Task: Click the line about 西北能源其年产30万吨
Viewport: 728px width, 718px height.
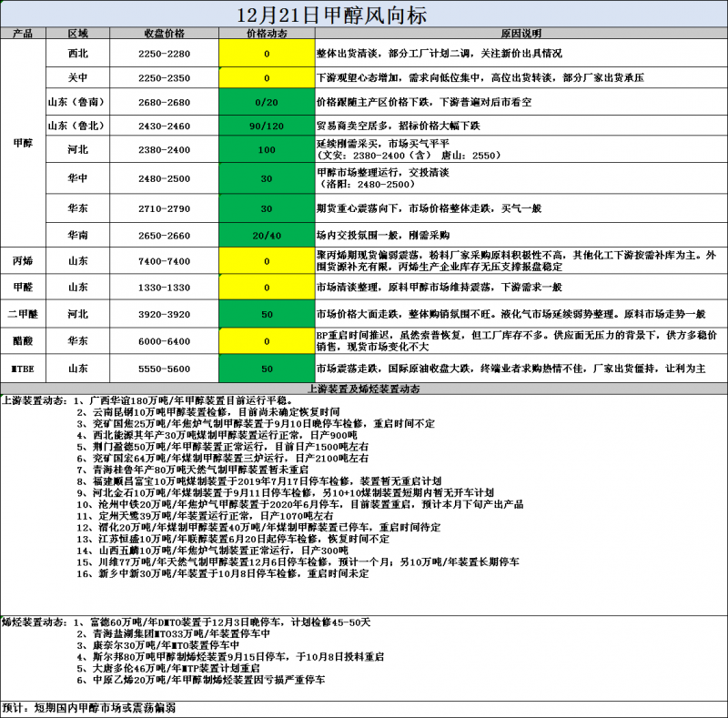Action: (x=217, y=435)
